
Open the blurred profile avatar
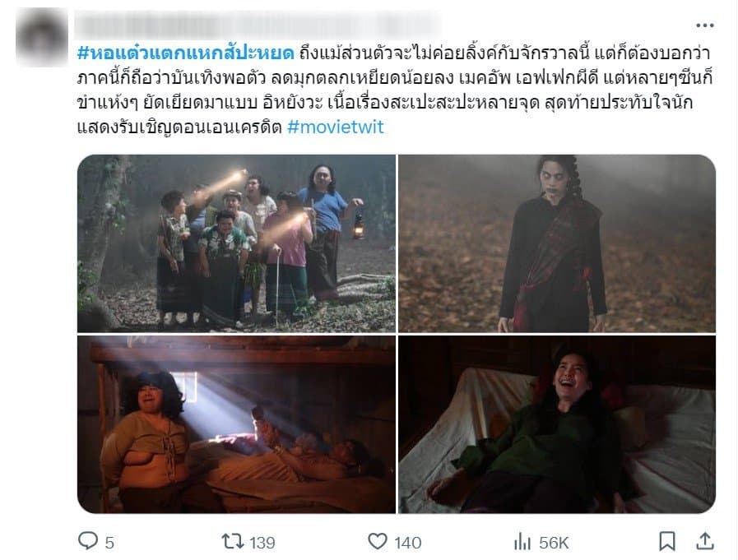click(42, 37)
